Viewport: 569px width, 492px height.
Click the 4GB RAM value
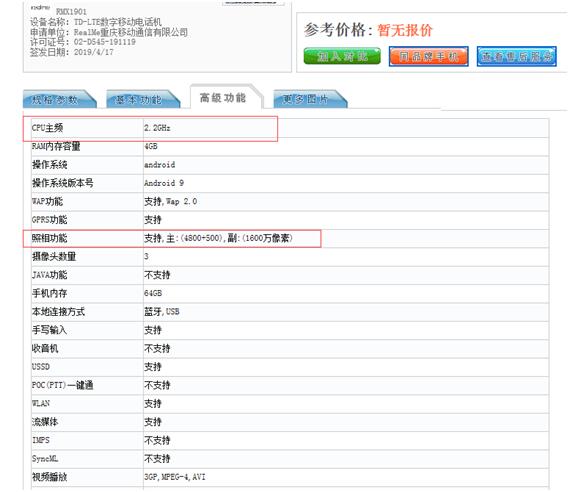[x=151, y=146]
